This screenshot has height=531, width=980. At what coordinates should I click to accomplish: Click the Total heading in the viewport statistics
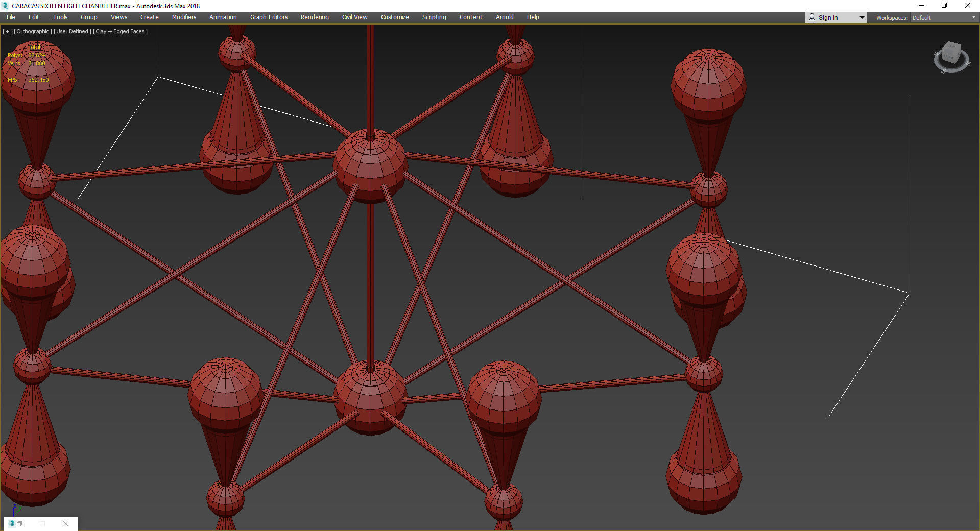coord(34,47)
